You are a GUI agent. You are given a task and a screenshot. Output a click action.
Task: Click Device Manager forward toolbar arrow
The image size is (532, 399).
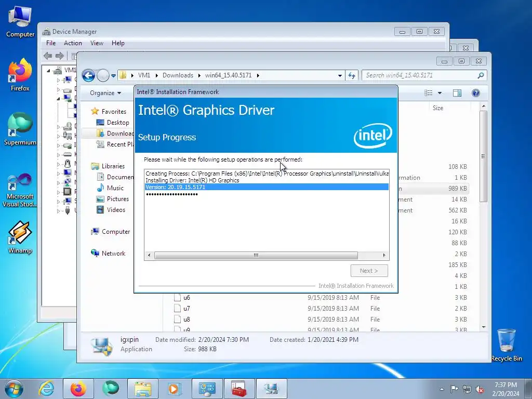coord(60,56)
